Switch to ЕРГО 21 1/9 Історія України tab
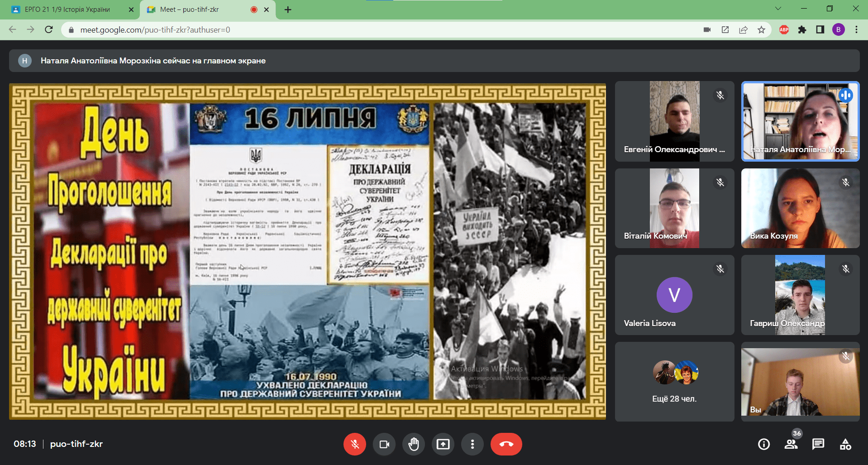The image size is (868, 465). (68, 10)
